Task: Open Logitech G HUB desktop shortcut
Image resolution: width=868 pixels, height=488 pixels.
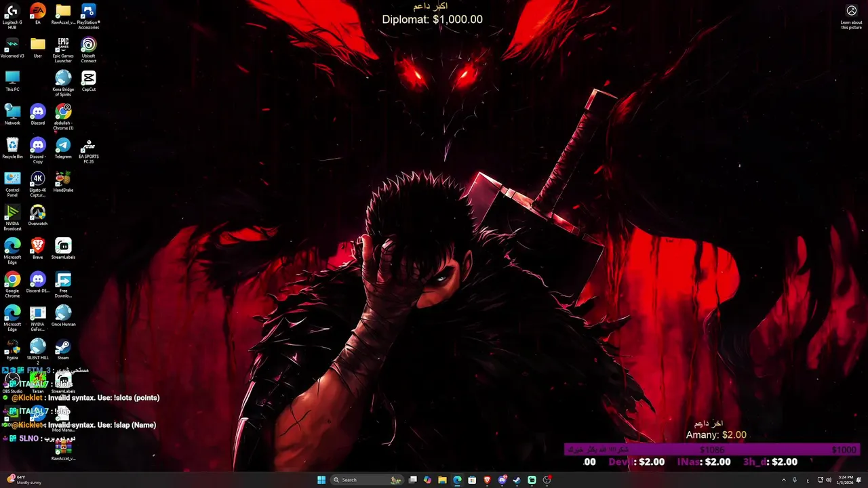Action: click(12, 15)
